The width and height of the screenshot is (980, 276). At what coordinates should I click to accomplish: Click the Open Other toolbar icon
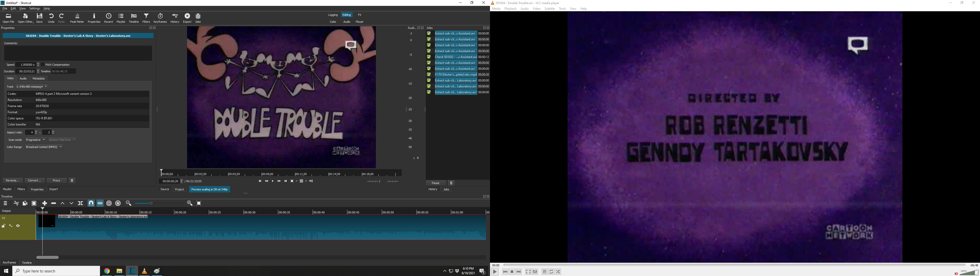pyautogui.click(x=26, y=18)
